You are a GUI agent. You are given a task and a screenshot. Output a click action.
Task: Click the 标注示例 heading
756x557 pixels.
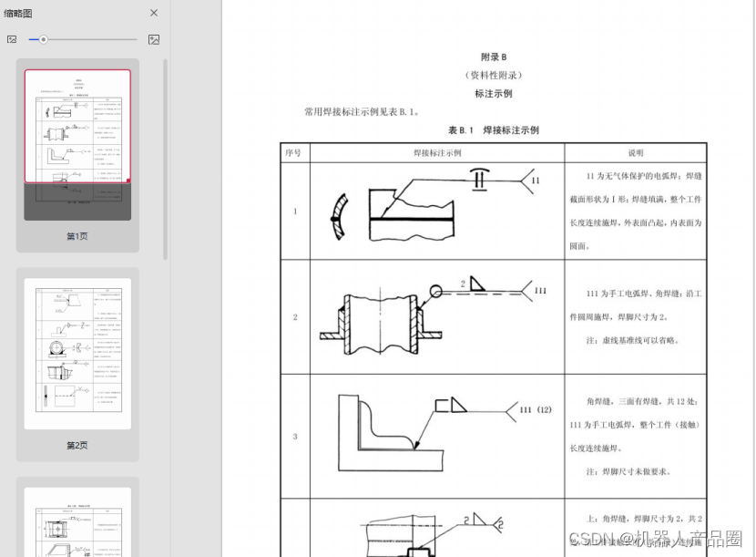pos(494,94)
